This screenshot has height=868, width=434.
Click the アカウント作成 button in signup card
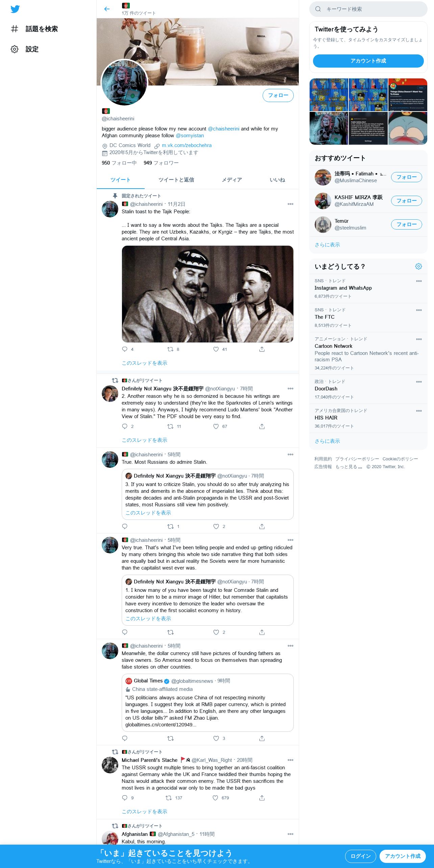[x=368, y=61]
